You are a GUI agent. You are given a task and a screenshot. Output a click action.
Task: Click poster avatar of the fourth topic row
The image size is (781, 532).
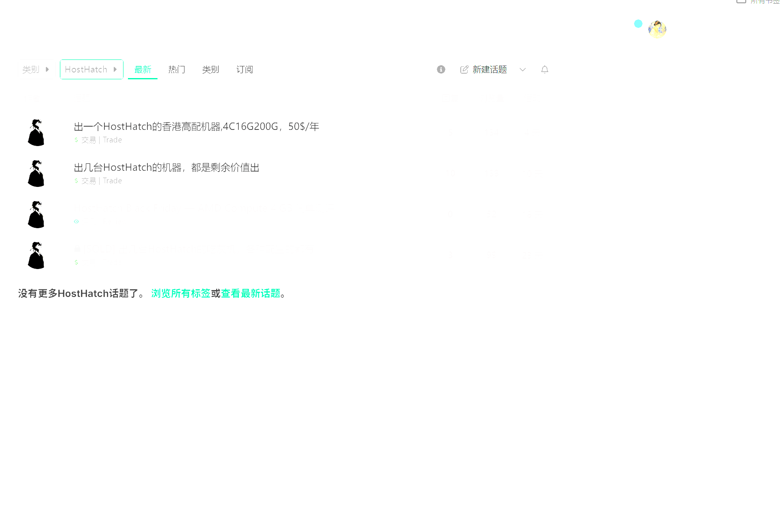(x=36, y=255)
